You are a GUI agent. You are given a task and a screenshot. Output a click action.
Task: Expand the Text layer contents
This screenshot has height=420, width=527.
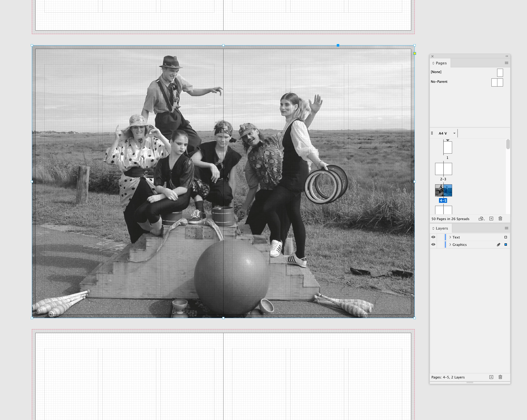[x=450, y=237]
